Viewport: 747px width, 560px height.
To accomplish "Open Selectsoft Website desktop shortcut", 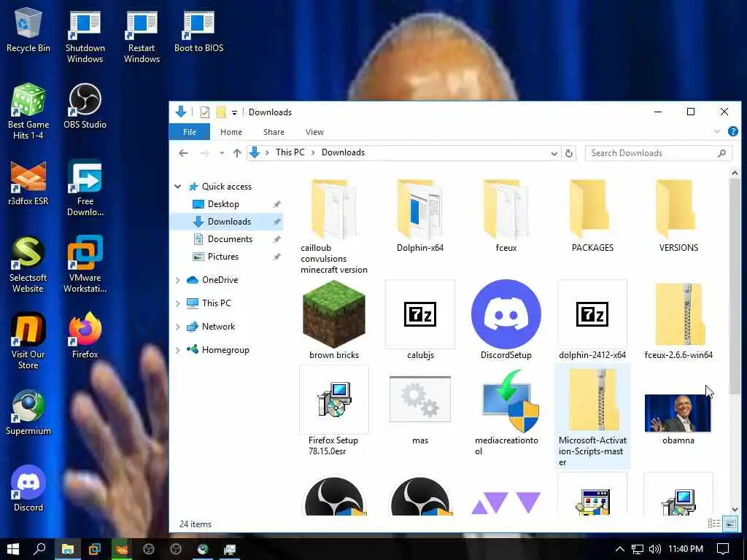I will (x=28, y=264).
